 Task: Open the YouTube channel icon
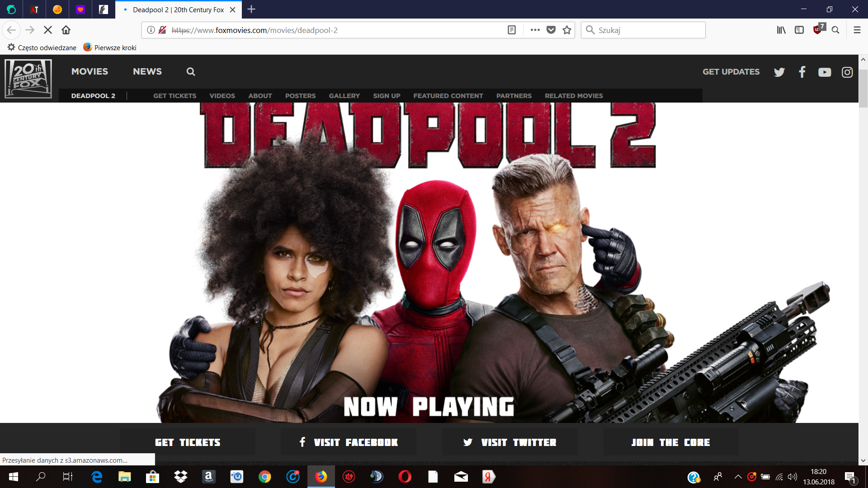pos(825,72)
